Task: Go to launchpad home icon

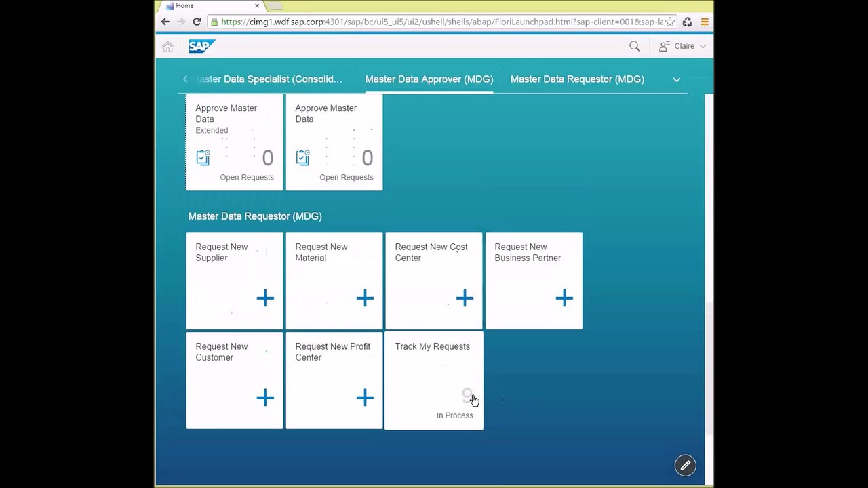Action: click(x=167, y=46)
